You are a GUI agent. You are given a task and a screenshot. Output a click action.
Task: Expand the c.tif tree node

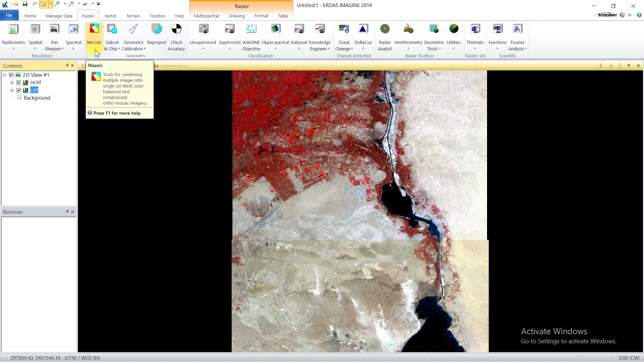tap(12, 90)
